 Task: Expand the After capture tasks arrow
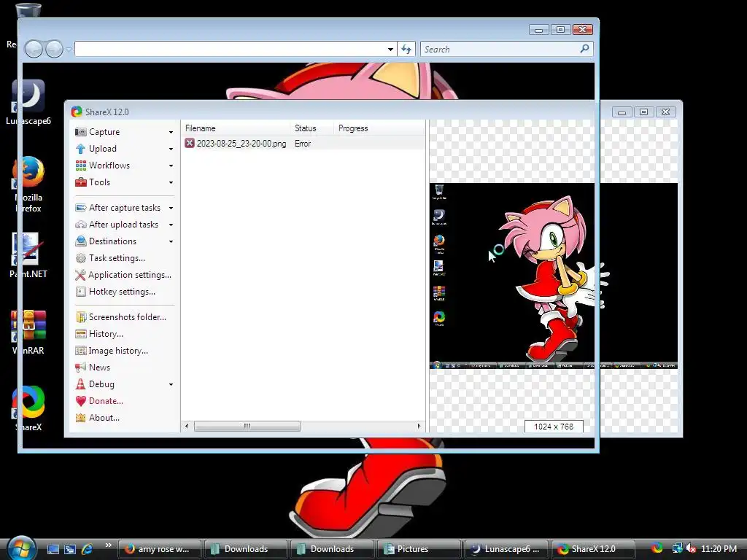[x=171, y=208]
